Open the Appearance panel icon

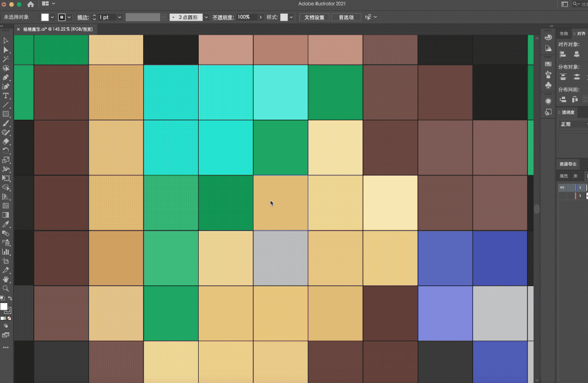548,101
